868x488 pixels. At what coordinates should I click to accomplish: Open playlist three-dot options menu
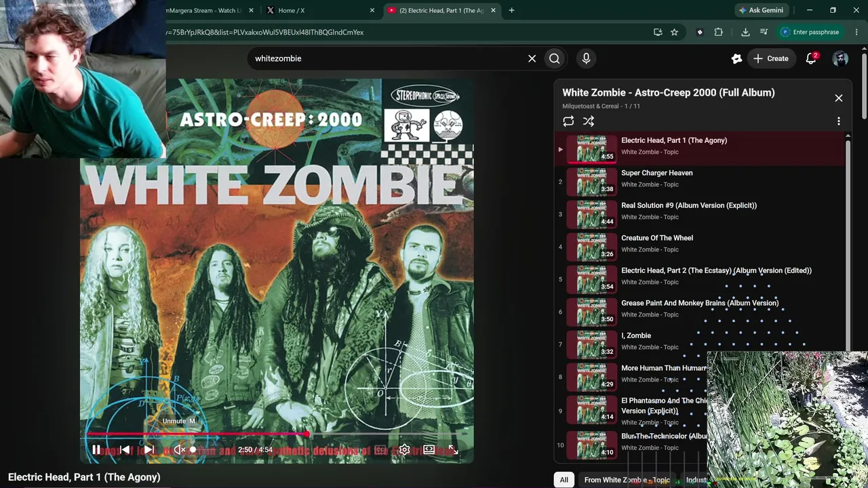(x=839, y=121)
